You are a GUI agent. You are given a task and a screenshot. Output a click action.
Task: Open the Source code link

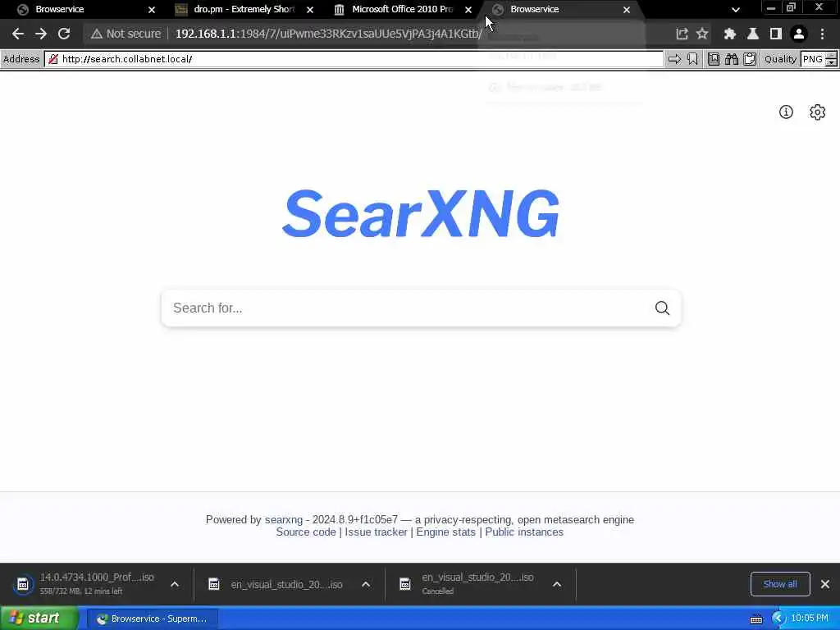(306, 532)
